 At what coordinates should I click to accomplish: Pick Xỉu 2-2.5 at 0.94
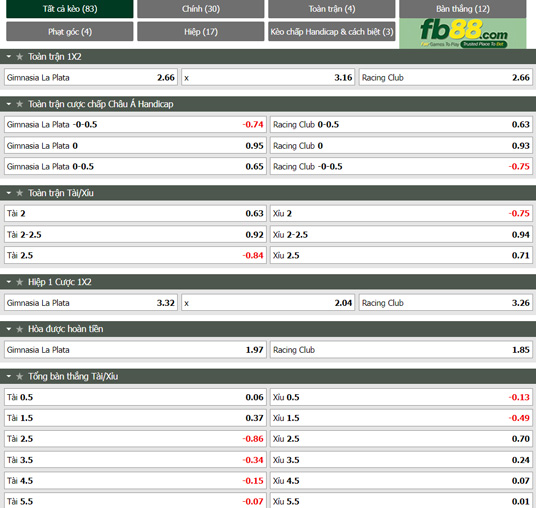pos(401,235)
